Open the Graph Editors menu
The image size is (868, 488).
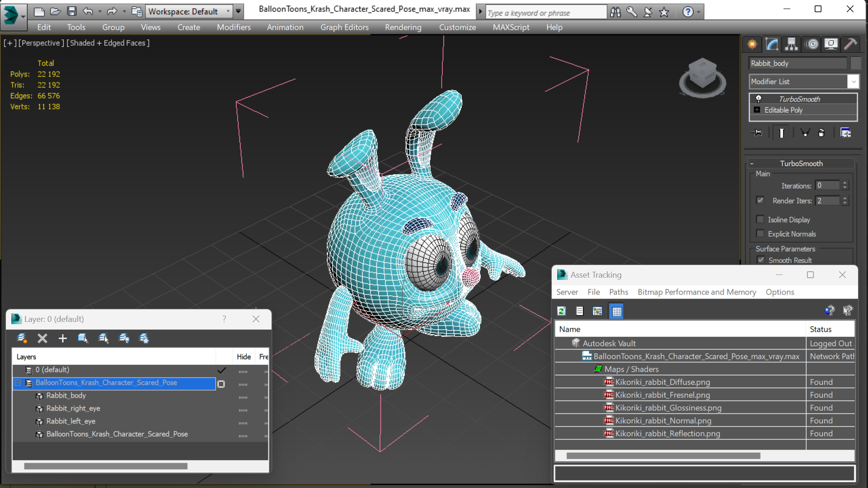pyautogui.click(x=344, y=27)
